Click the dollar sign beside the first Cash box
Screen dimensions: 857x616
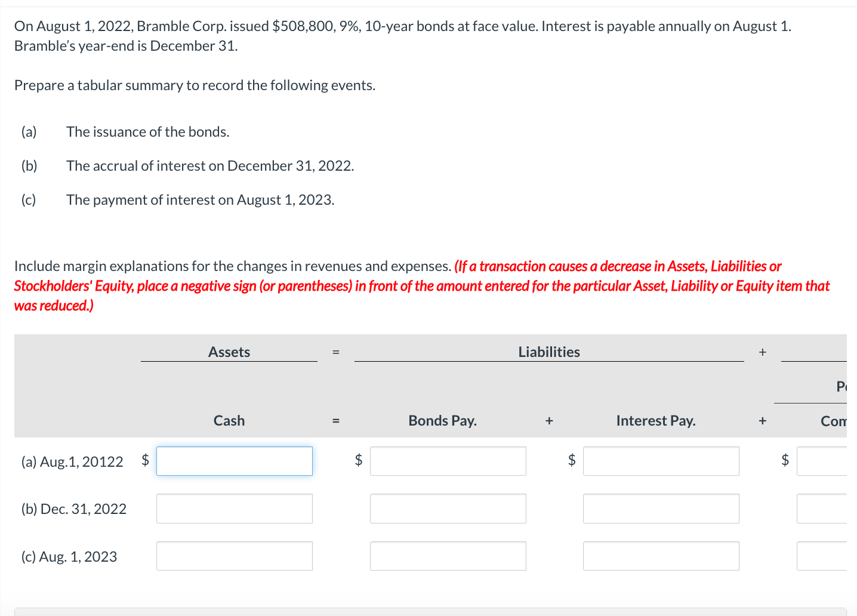pyautogui.click(x=144, y=460)
